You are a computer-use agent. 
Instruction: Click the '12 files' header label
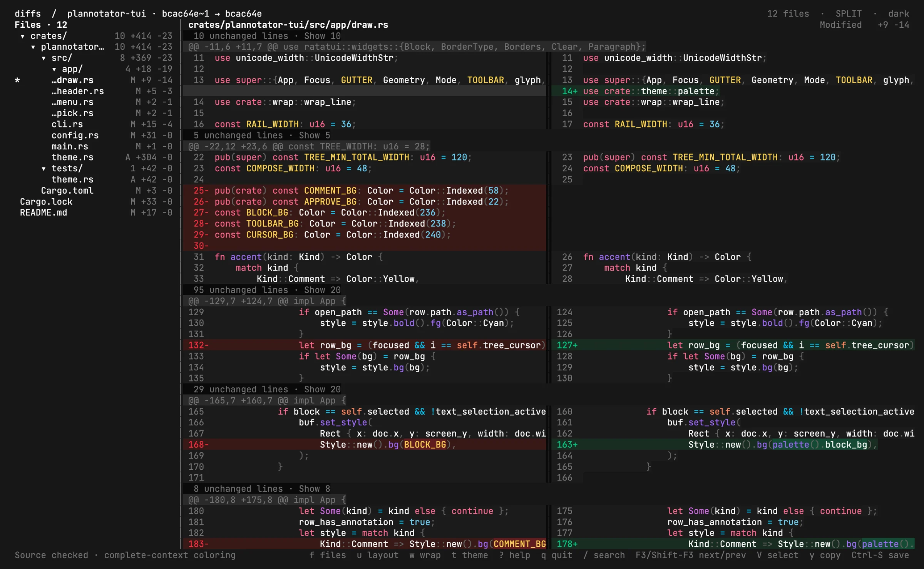788,14
